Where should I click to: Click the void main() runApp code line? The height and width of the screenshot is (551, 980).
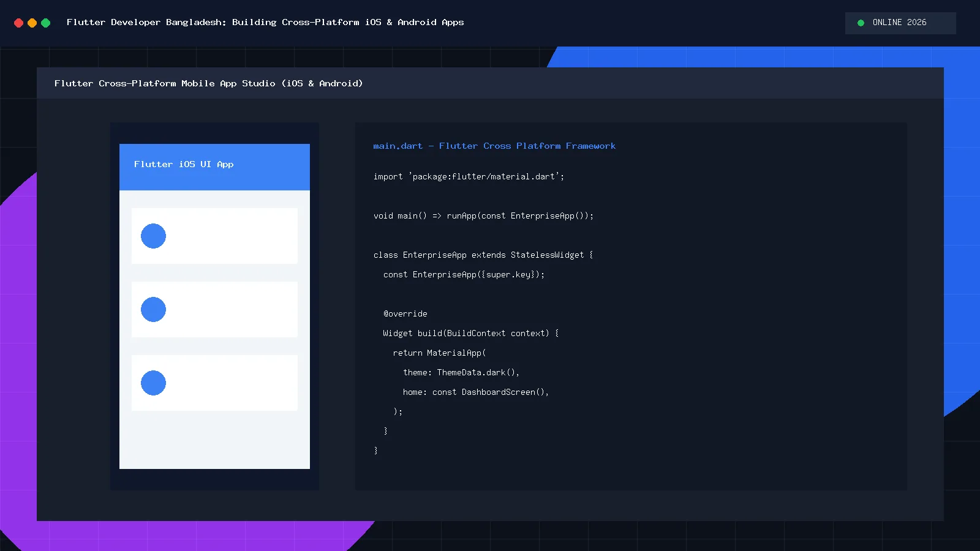click(483, 216)
